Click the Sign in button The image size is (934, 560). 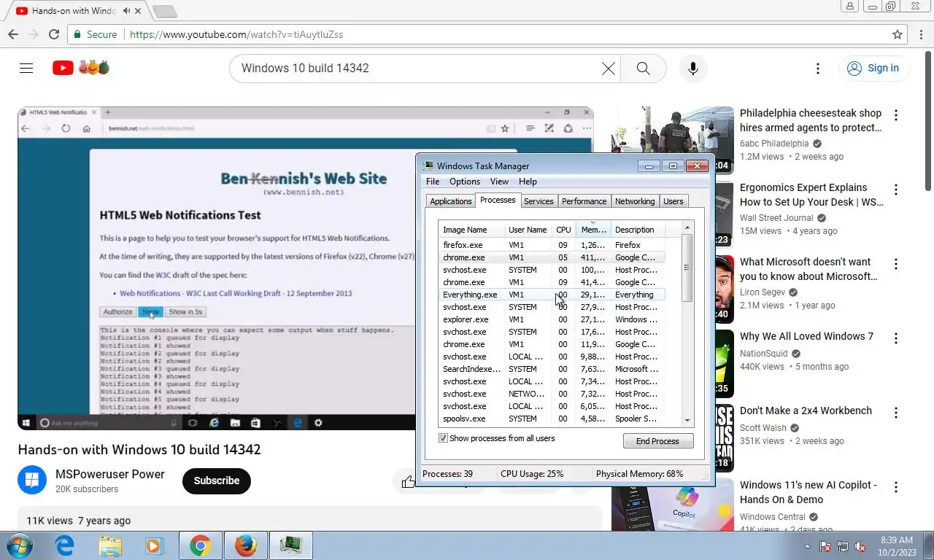pos(873,68)
